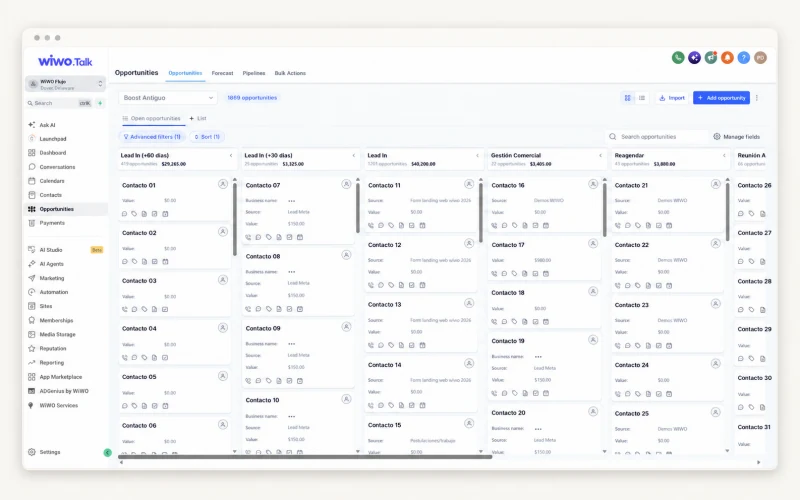Open the megaphone announcements icon
The image size is (800, 500).
pyautogui.click(x=711, y=58)
